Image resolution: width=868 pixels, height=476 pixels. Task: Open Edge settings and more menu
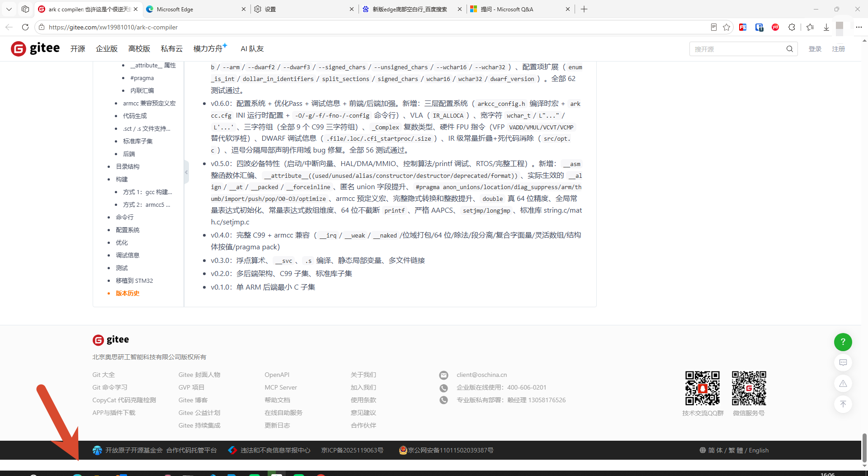click(x=859, y=27)
